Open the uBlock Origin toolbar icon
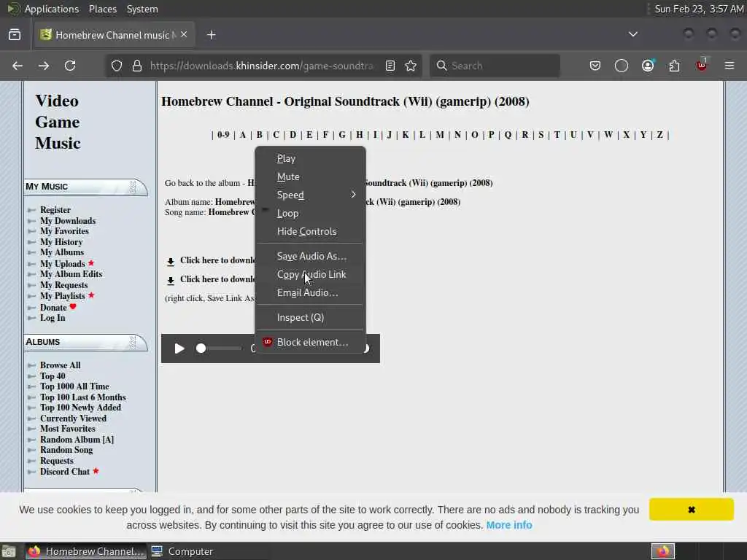The image size is (747, 560). pyautogui.click(x=701, y=65)
